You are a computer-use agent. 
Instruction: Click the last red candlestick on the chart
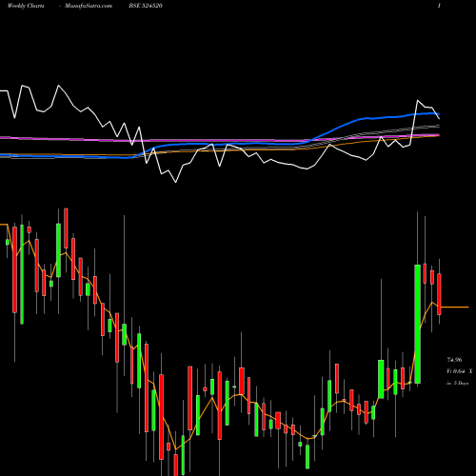point(439,294)
